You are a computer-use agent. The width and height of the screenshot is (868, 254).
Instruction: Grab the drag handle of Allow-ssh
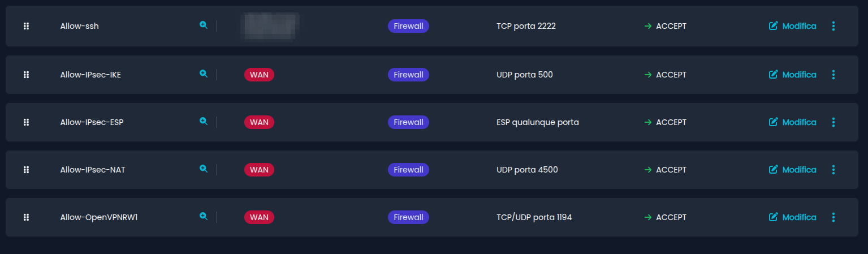click(26, 26)
